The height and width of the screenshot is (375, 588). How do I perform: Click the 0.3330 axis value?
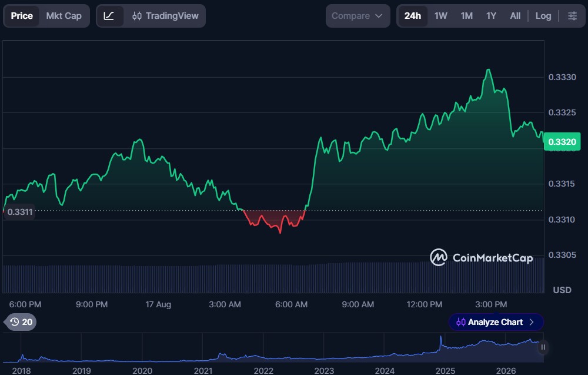[x=562, y=77]
